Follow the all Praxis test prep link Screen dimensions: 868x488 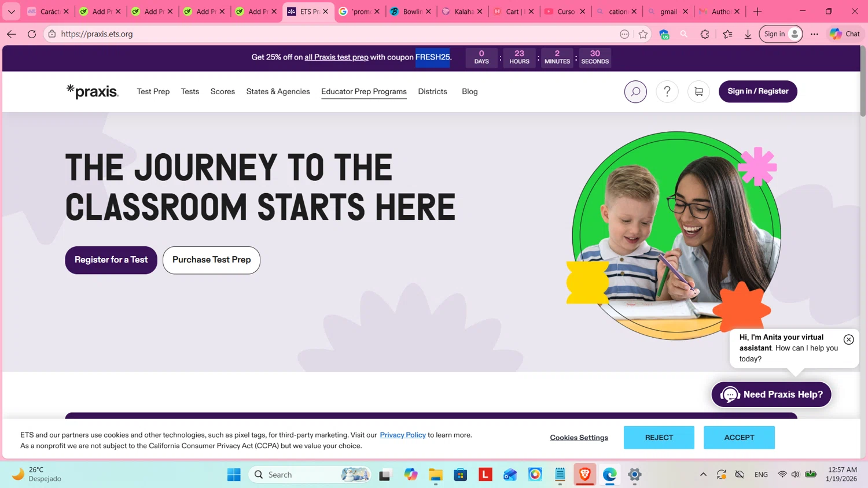tap(337, 57)
